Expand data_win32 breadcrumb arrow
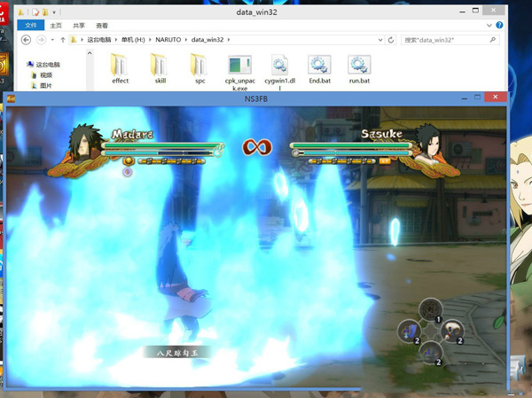532x398 pixels. (229, 40)
